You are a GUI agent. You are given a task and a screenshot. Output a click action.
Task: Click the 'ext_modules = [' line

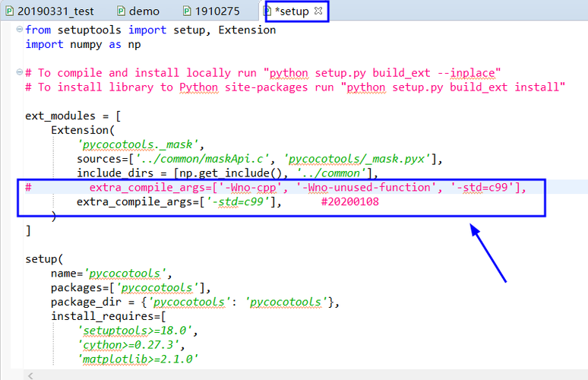(x=73, y=116)
